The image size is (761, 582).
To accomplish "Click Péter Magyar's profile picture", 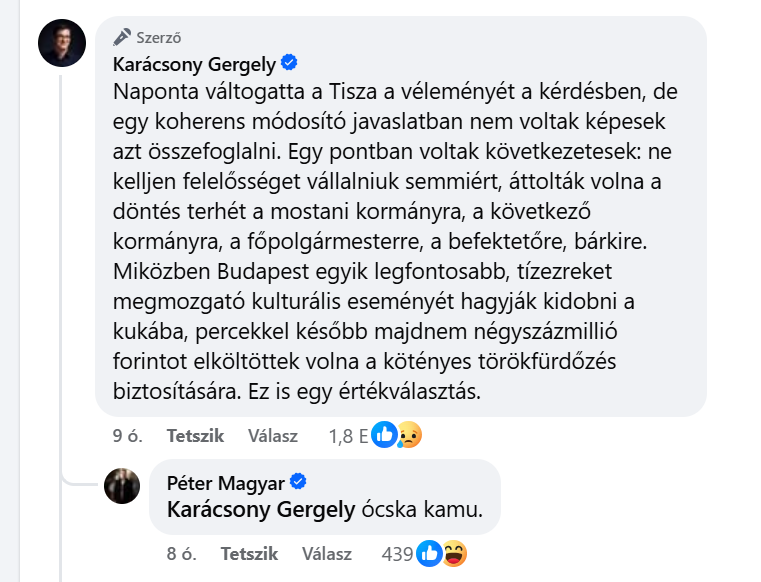I will pos(122,486).
